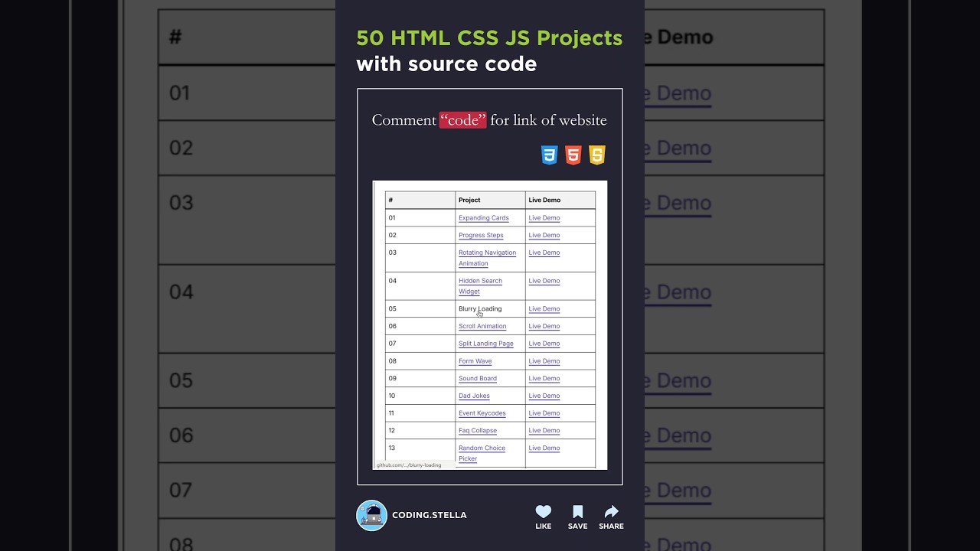Click Live Demo for Split Landing Page

pos(544,344)
